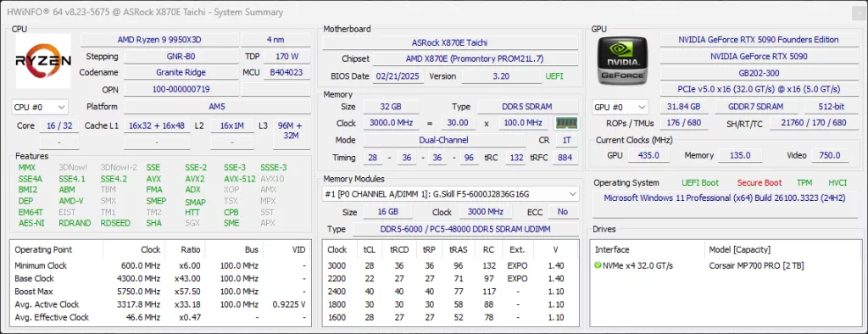
Task: Select the BIOS version 3.20 field
Action: [501, 76]
